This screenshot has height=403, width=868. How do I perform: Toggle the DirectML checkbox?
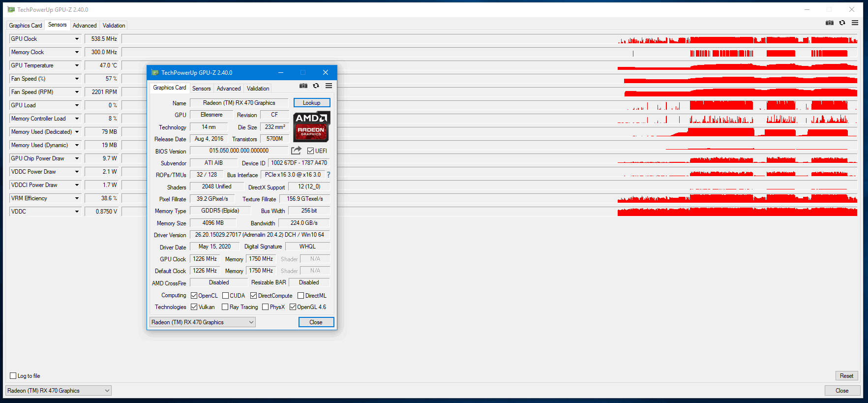(x=300, y=296)
